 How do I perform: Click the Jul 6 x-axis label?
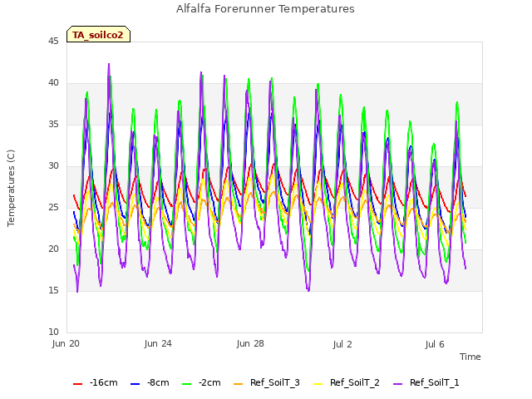[435, 344]
